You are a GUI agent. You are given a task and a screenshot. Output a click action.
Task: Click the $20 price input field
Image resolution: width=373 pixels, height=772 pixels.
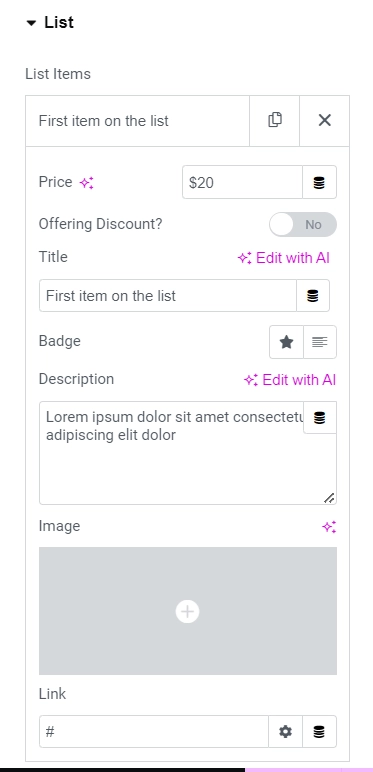(x=242, y=183)
